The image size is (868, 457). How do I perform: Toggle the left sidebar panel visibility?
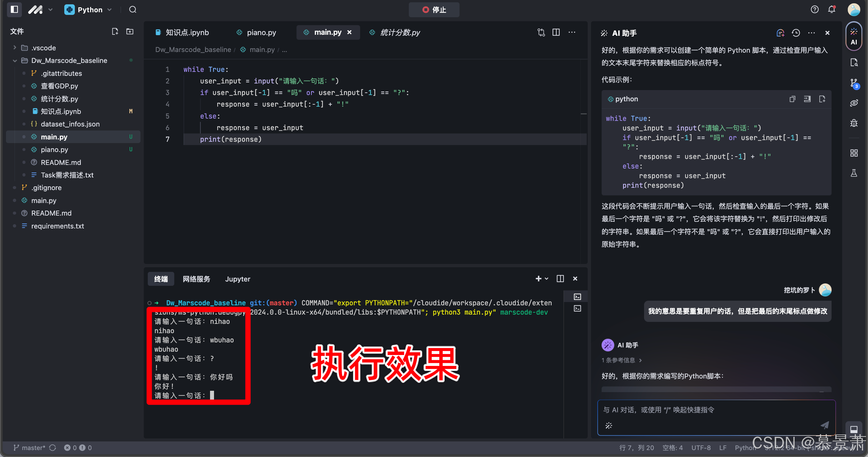tap(14, 9)
